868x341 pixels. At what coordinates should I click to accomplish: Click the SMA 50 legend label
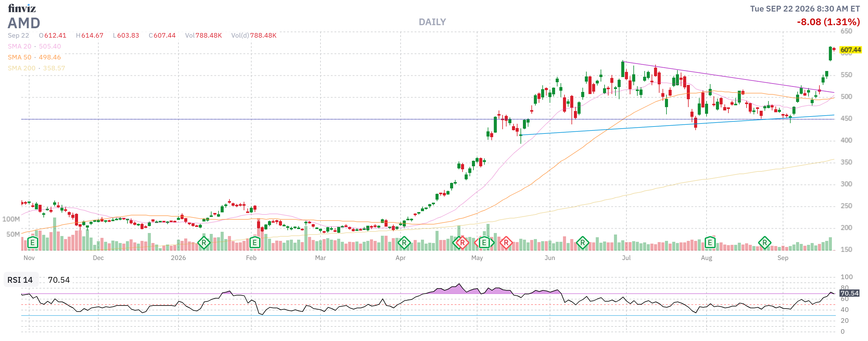[19, 57]
